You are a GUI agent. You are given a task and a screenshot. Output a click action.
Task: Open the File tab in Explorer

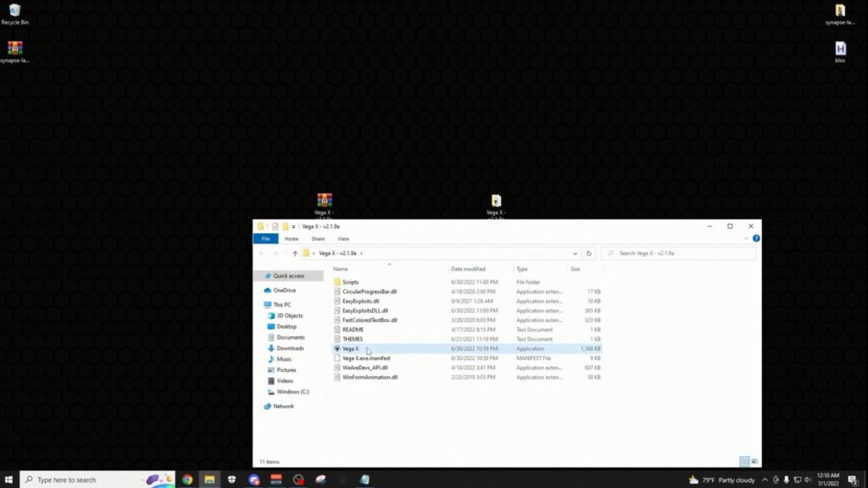[x=265, y=239]
